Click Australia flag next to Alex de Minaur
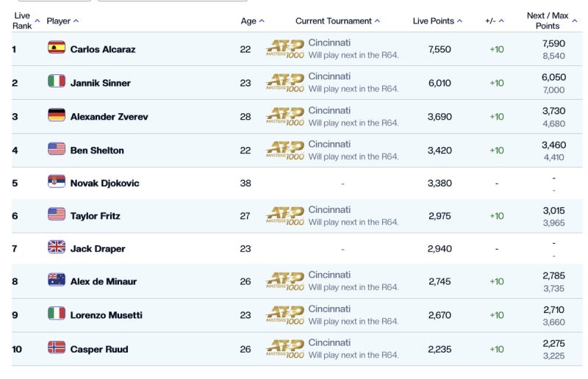588x379 pixels. click(x=57, y=280)
